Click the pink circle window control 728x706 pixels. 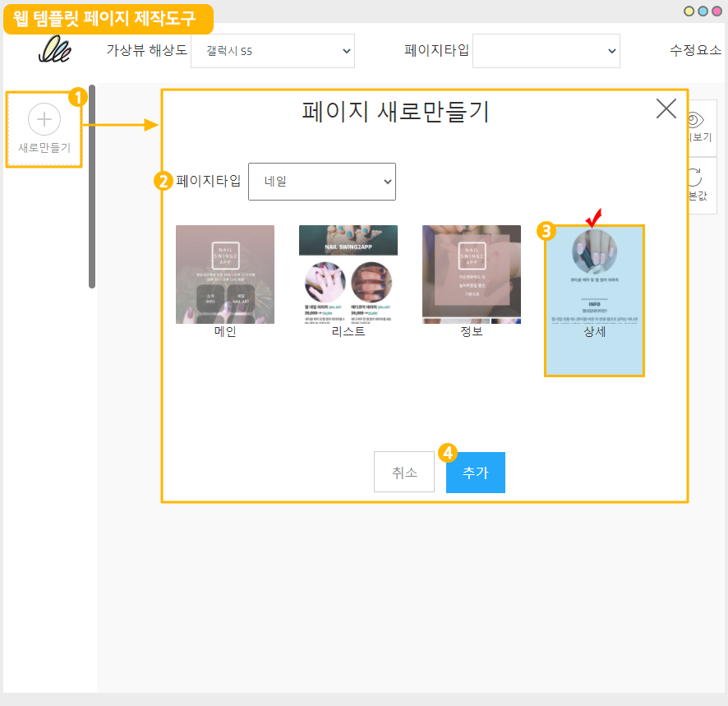(716, 11)
